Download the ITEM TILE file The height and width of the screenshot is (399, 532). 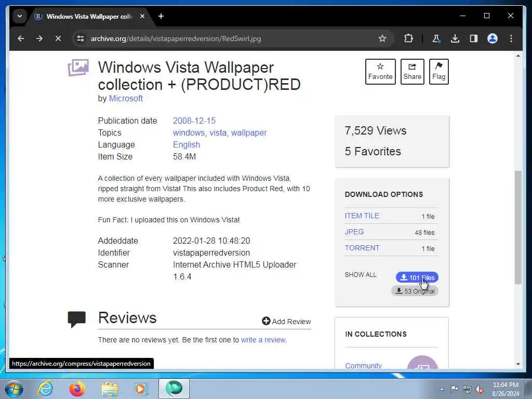coord(362,216)
